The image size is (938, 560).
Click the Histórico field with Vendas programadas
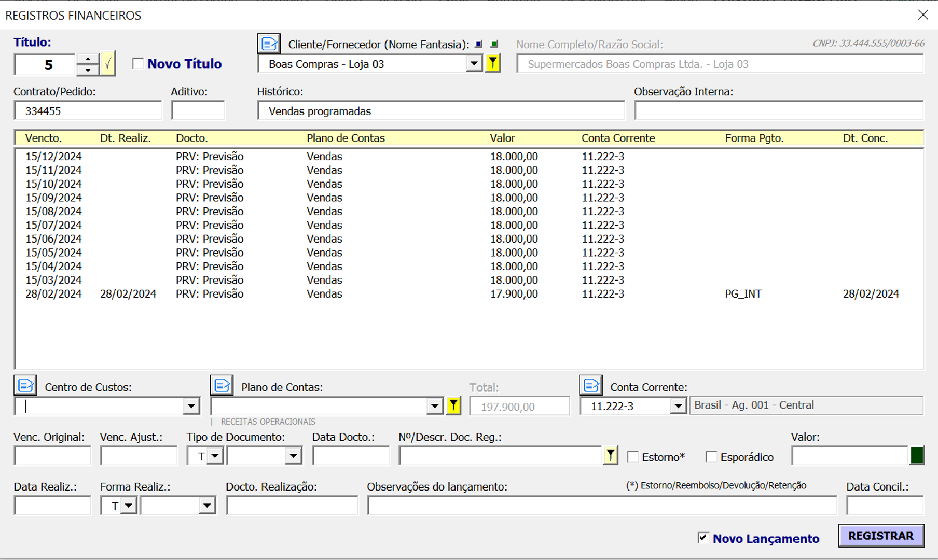point(442,111)
